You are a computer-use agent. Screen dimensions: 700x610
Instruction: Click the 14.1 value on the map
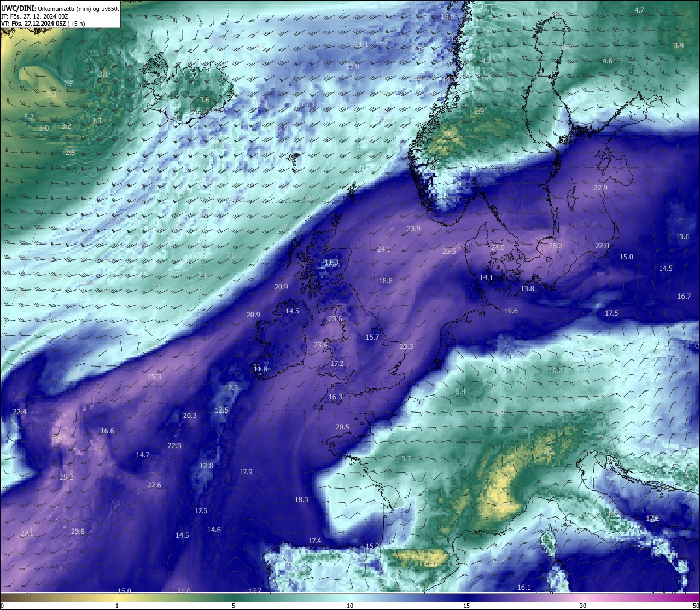click(486, 278)
